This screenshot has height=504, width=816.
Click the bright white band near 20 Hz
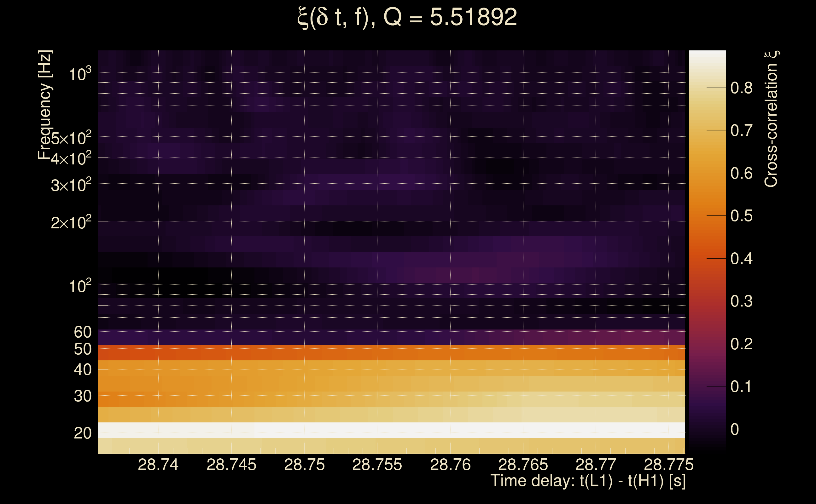coord(391,430)
